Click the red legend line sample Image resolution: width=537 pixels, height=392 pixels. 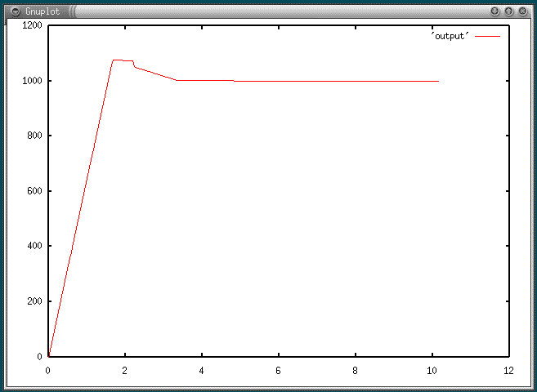point(487,36)
